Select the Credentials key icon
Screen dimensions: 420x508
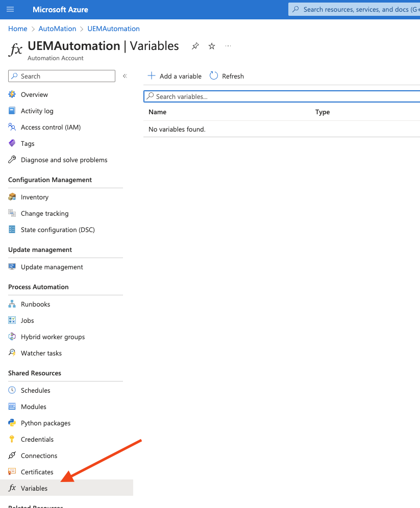pos(12,439)
